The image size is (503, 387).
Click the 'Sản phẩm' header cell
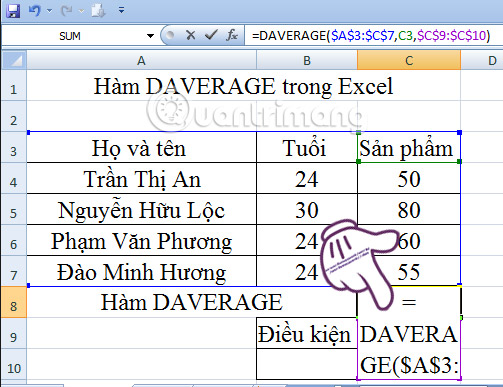(x=409, y=147)
